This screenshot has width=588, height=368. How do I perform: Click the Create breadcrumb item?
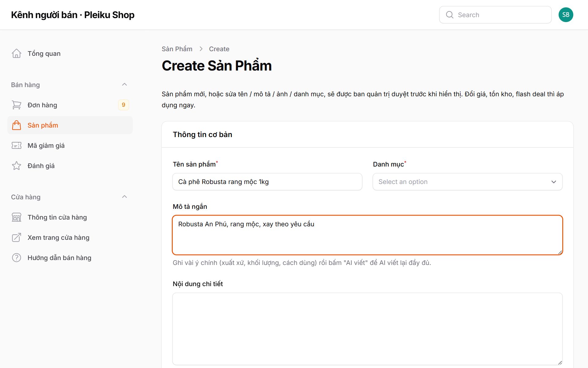[x=219, y=49]
